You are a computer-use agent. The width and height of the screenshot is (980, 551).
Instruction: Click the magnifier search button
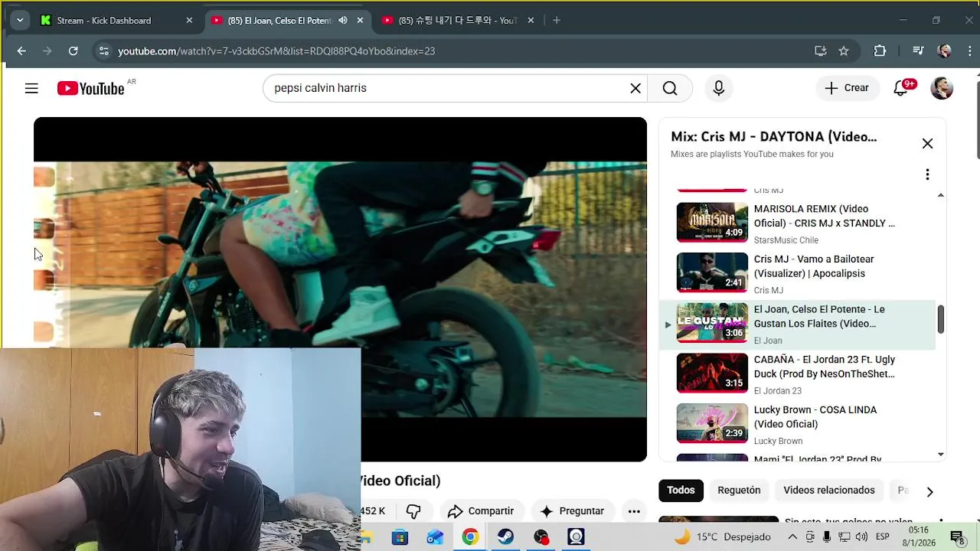(x=670, y=88)
